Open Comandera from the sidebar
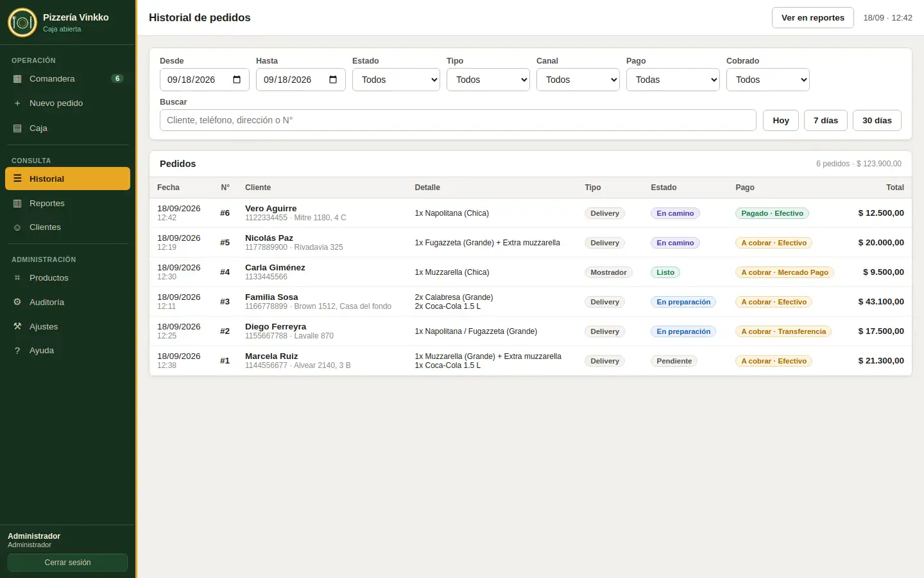 (67, 79)
